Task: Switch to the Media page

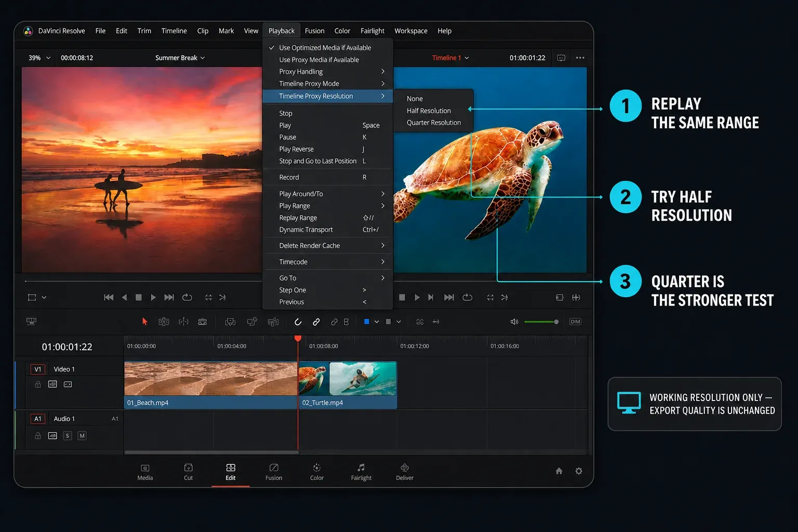Action: pyautogui.click(x=145, y=472)
